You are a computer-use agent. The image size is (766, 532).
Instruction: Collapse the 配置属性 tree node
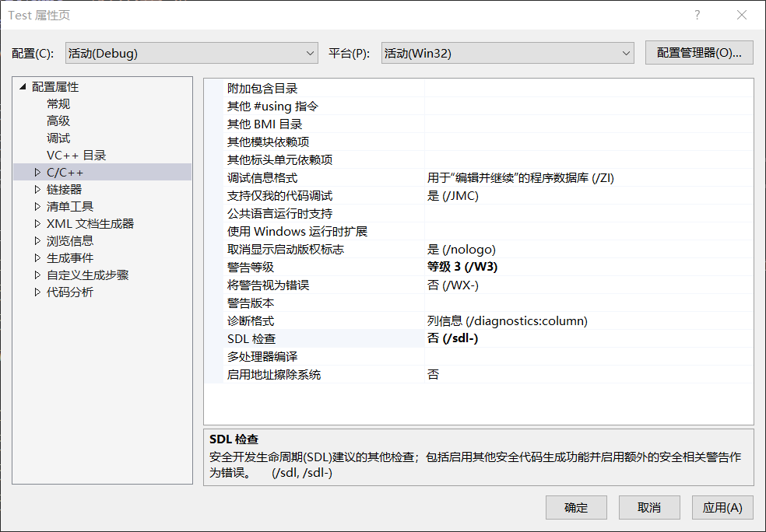coord(23,86)
